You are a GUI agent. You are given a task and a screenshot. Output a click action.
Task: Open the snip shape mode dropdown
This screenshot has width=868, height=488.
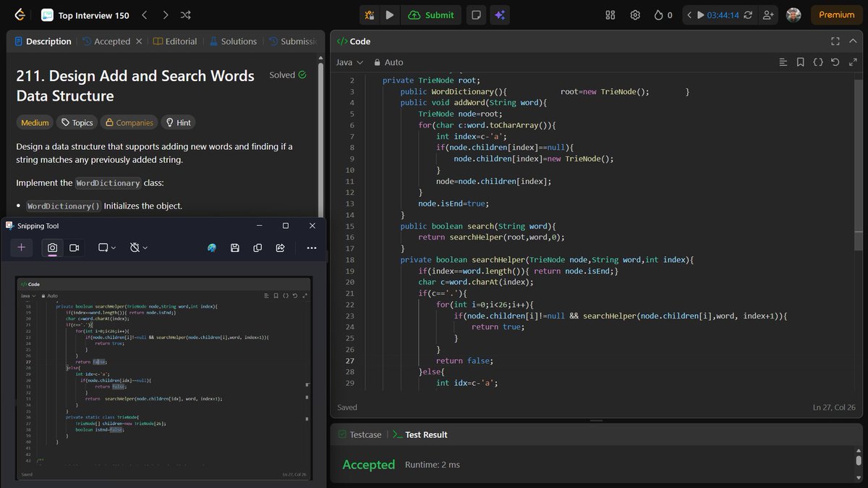107,248
